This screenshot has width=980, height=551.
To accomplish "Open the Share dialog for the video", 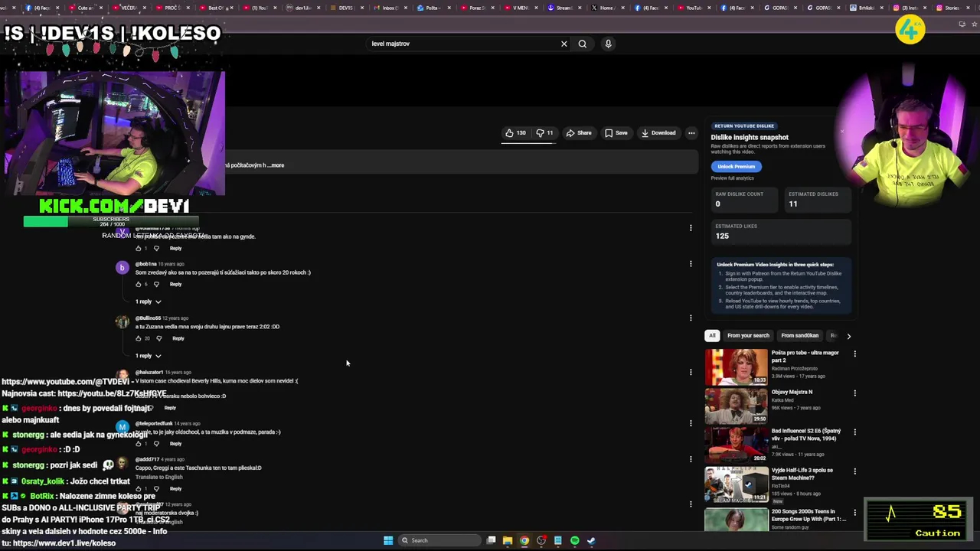I will [x=579, y=133].
